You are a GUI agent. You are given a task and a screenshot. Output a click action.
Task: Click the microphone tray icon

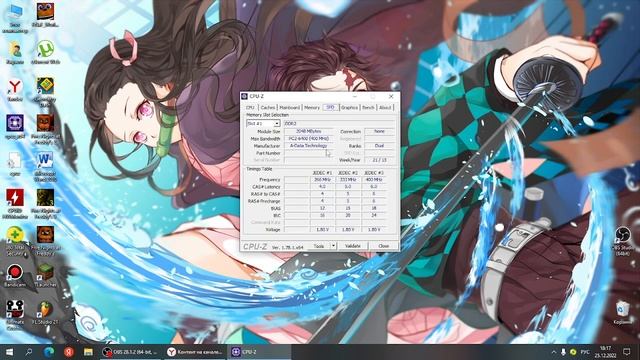(563, 352)
